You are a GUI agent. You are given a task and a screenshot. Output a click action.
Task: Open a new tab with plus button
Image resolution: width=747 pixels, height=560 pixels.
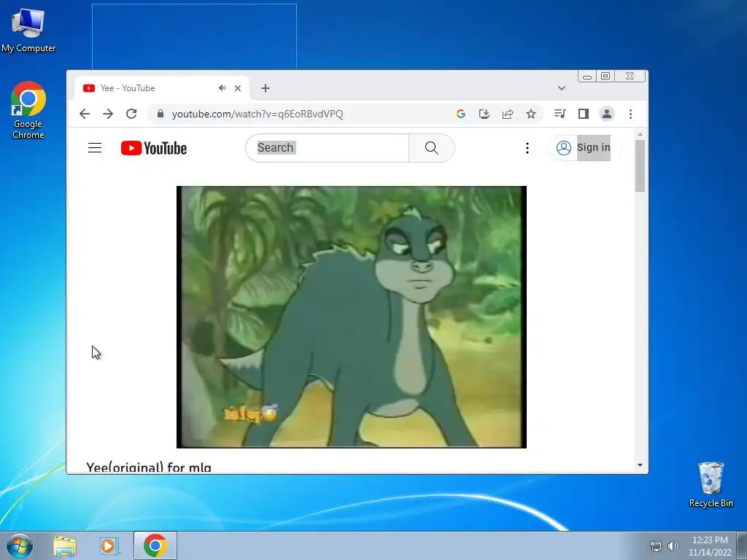point(266,88)
